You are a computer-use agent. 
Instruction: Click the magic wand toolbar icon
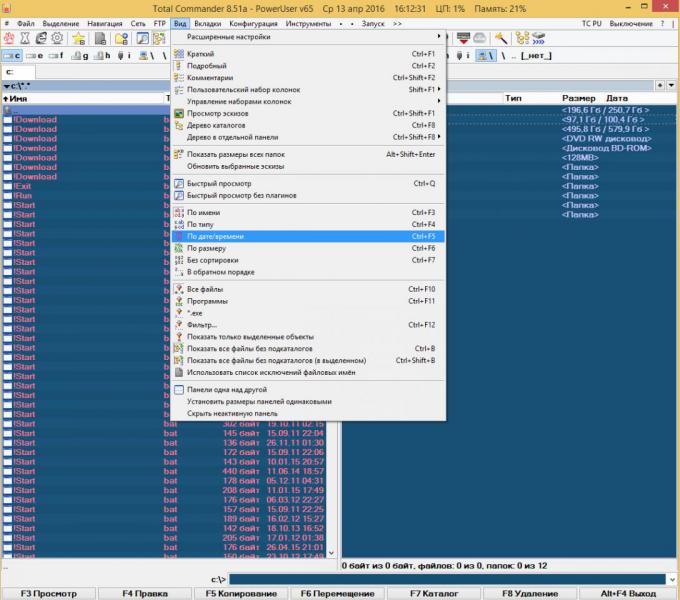tap(501, 38)
